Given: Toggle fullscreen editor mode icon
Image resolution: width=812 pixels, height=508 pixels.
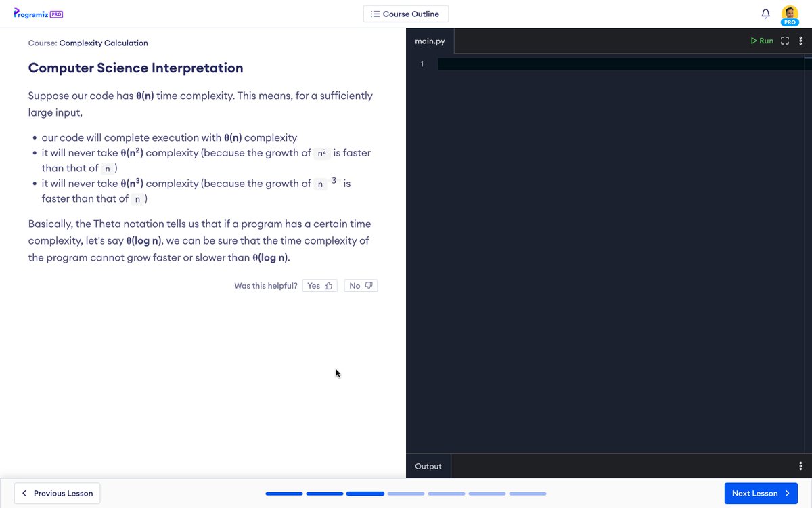Looking at the screenshot, I should coord(785,41).
